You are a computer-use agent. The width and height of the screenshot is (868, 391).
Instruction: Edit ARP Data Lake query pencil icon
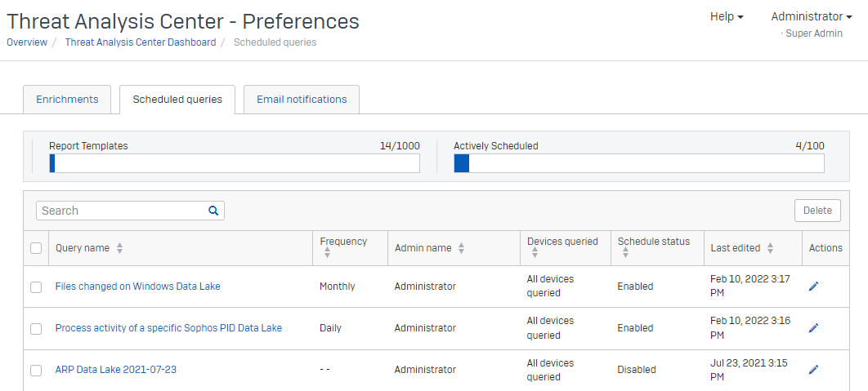click(813, 370)
